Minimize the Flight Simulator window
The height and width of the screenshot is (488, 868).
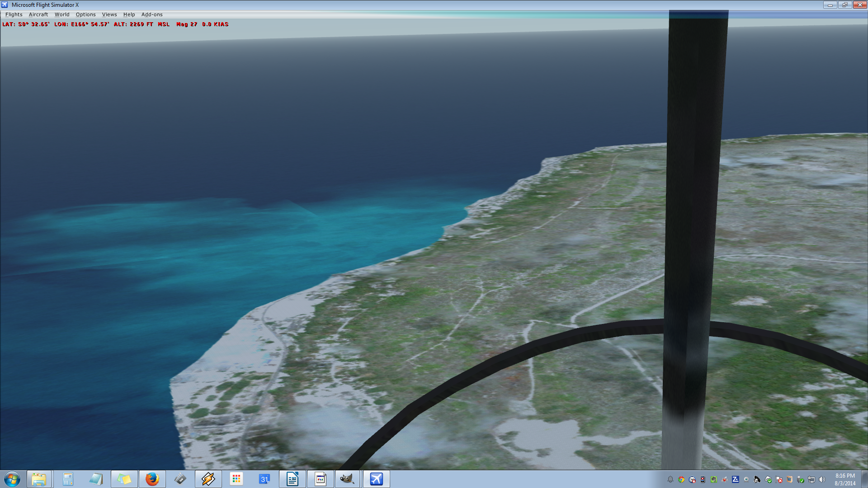point(830,5)
